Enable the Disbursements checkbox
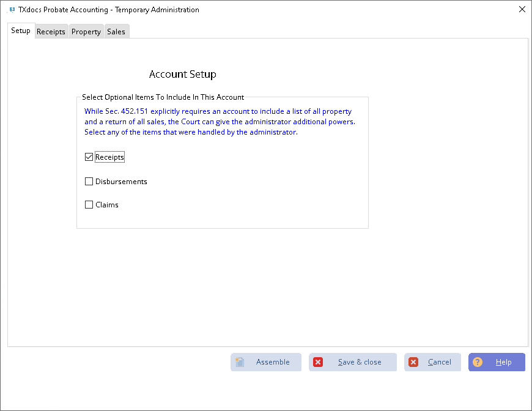Screen dimensions: 532x411 (x=89, y=182)
